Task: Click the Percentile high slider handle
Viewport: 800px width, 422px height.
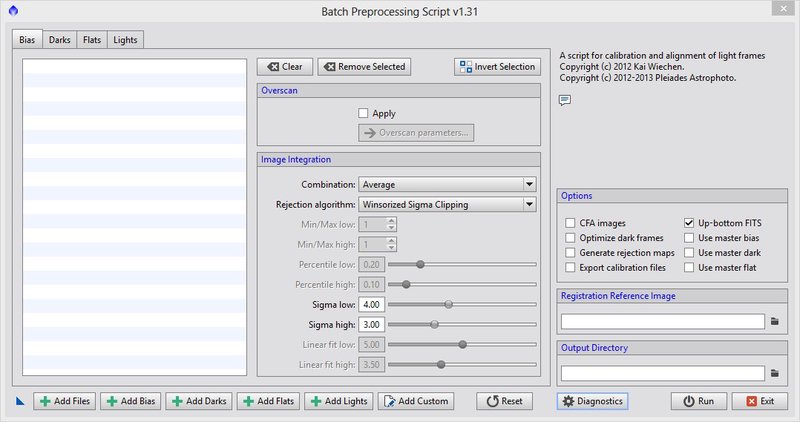Action: tap(406, 284)
